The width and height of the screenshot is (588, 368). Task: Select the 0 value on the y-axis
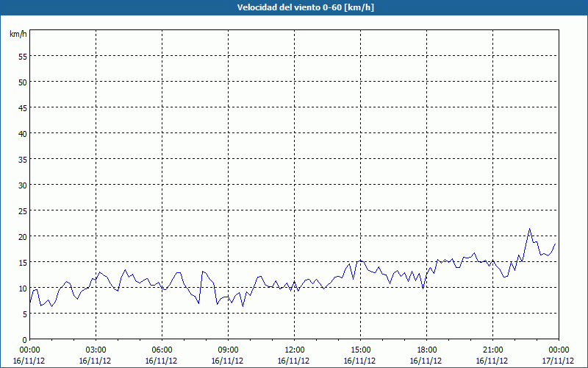click(25, 340)
